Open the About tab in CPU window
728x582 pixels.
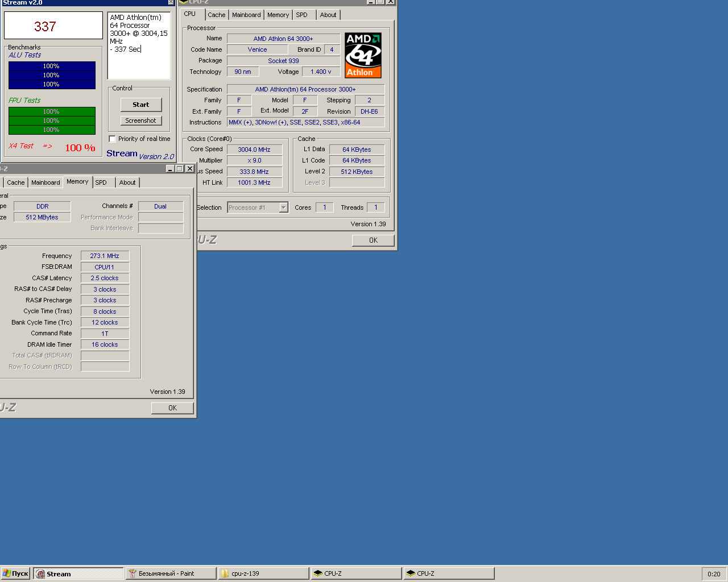point(328,15)
